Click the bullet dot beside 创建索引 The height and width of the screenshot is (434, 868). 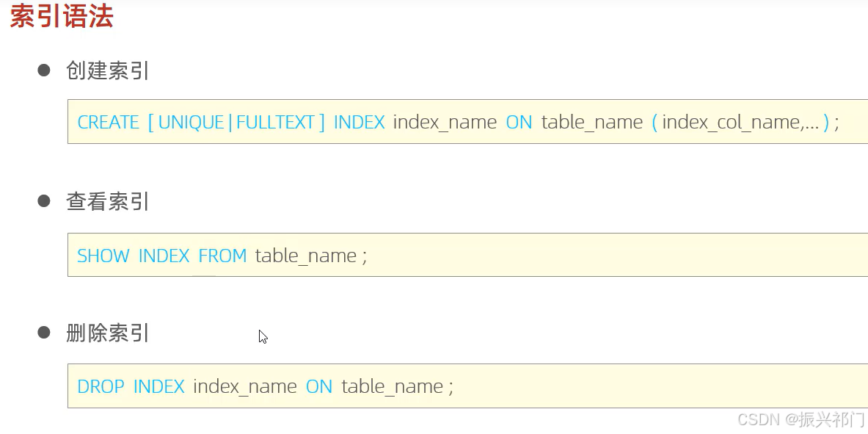(x=44, y=70)
